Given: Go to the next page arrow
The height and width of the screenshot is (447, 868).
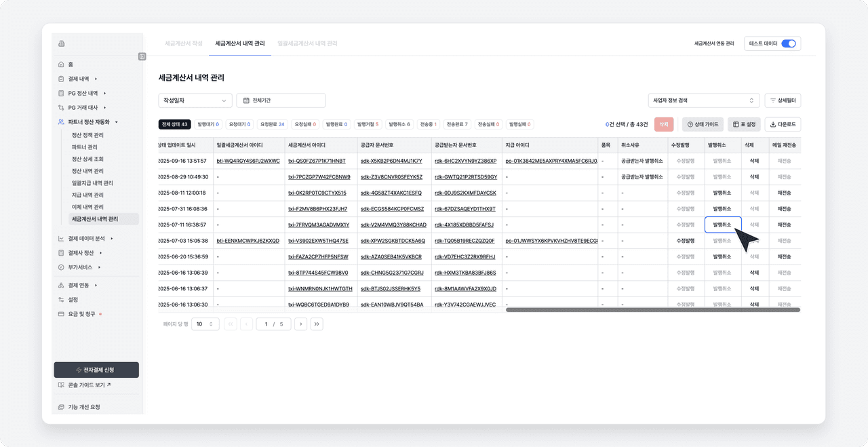Looking at the screenshot, I should [x=300, y=324].
